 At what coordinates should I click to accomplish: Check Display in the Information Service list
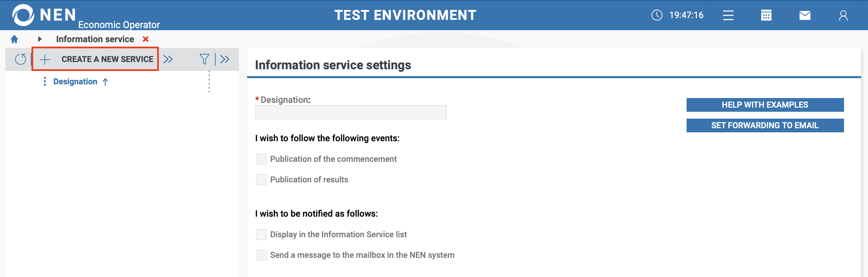(261, 234)
